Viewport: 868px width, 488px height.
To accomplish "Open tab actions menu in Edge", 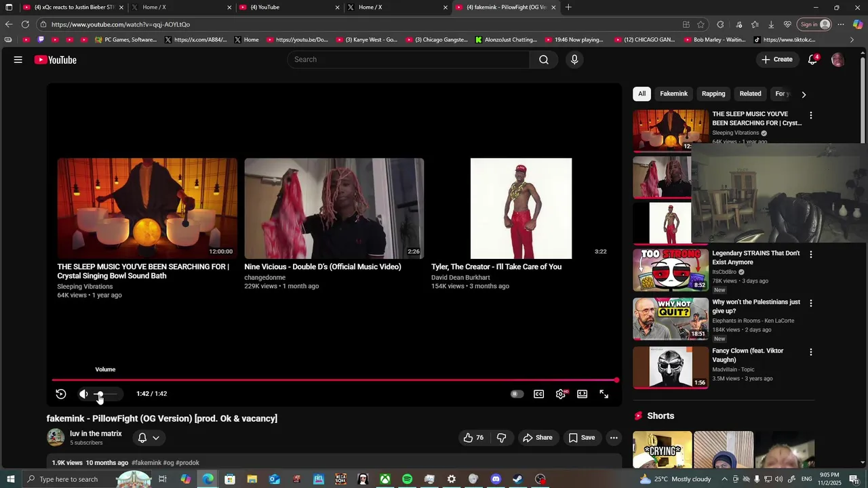I will click(9, 7).
